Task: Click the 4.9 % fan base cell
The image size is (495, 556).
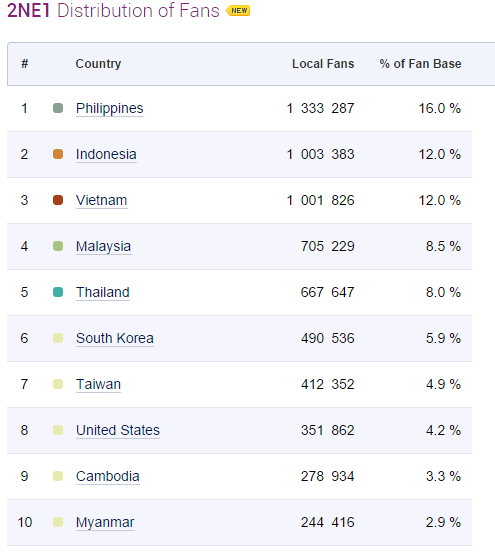Action: pos(443,384)
